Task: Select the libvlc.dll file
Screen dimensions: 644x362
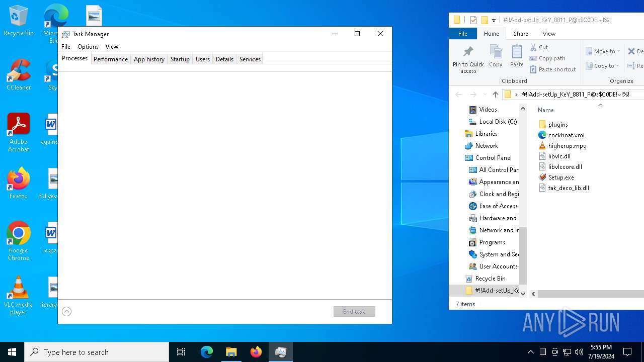Action: 554,156
